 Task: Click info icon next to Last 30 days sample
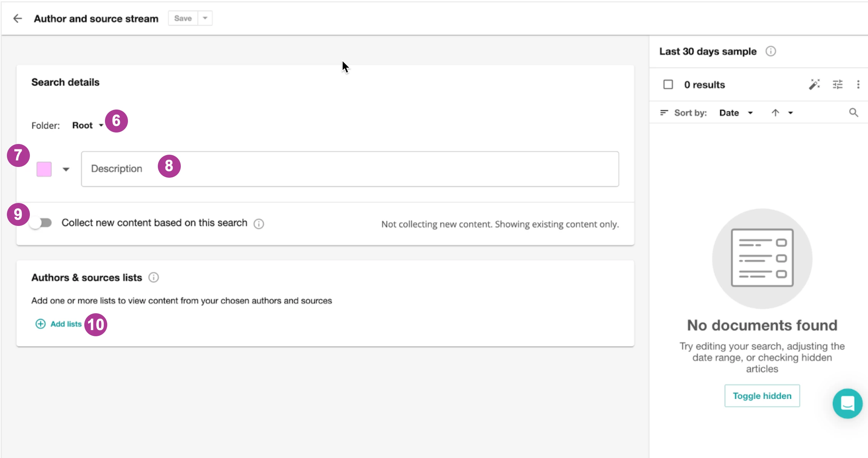[x=771, y=51]
